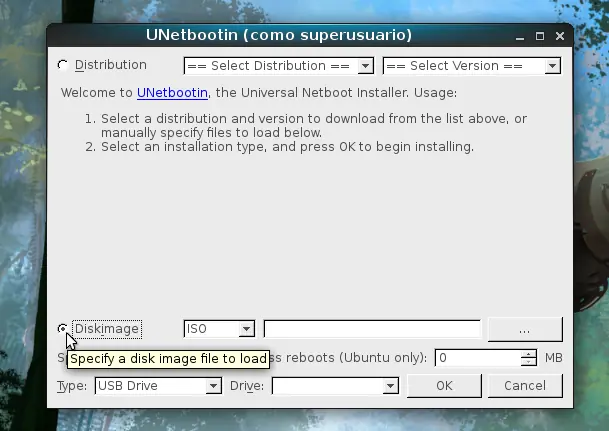This screenshot has width=609, height=431.
Task: Close the UNetbootin window
Action: 560,36
